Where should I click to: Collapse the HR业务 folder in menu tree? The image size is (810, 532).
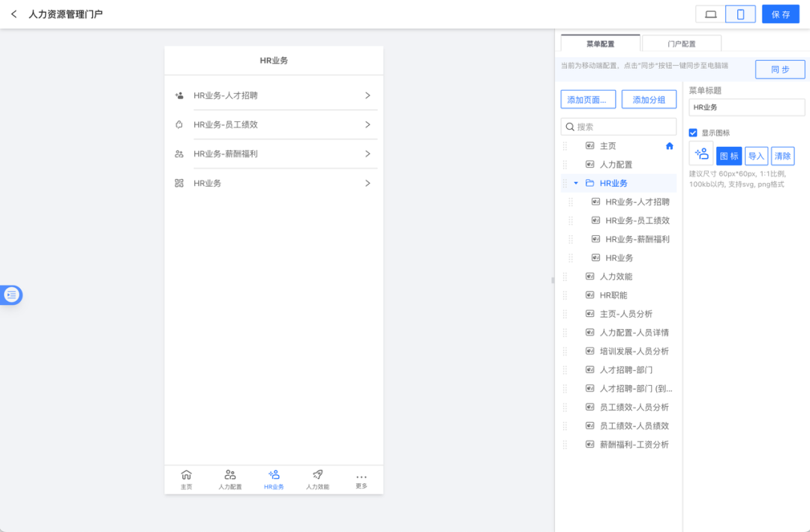[574, 182]
